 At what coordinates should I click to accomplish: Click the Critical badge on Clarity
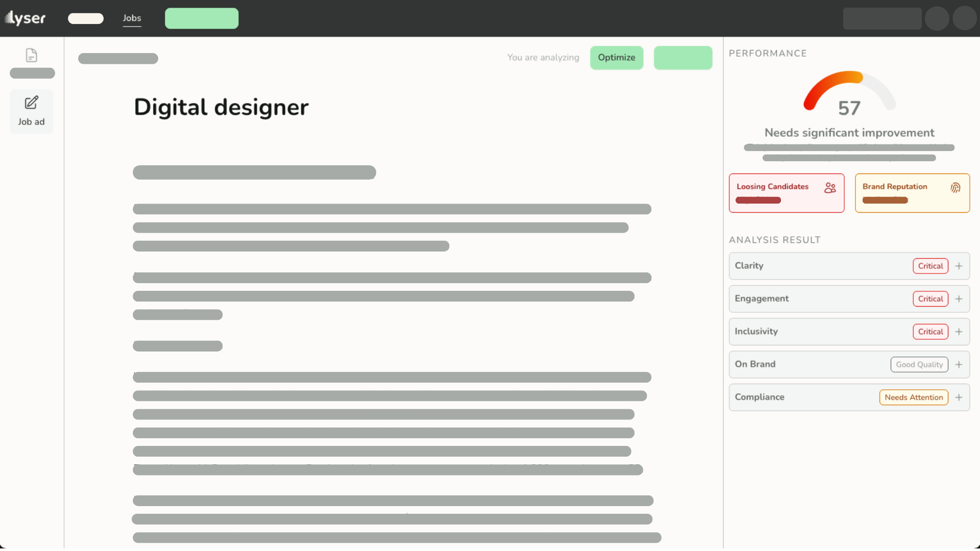[930, 266]
